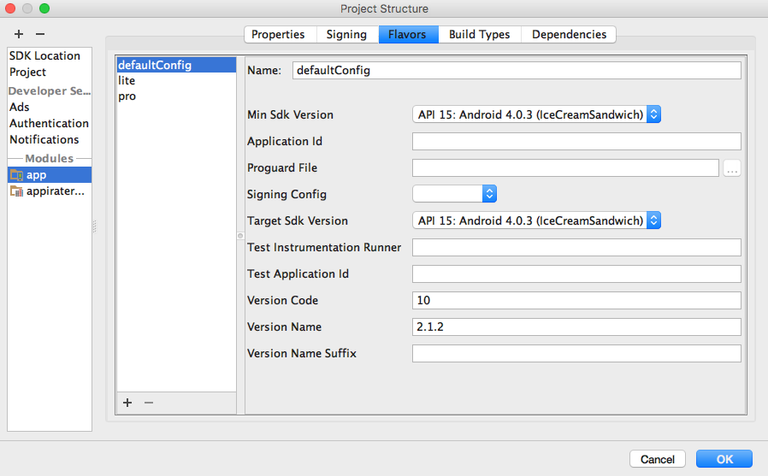This screenshot has width=768, height=476.
Task: Click the remove module minus icon
Action: [40, 34]
